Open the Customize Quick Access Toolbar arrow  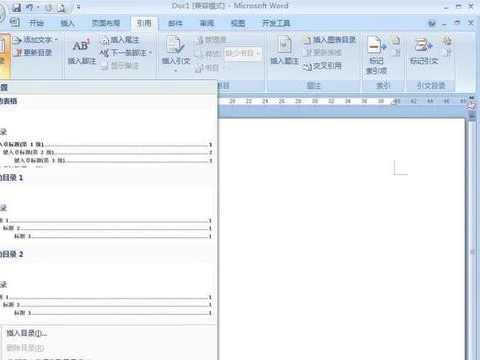(x=78, y=7)
